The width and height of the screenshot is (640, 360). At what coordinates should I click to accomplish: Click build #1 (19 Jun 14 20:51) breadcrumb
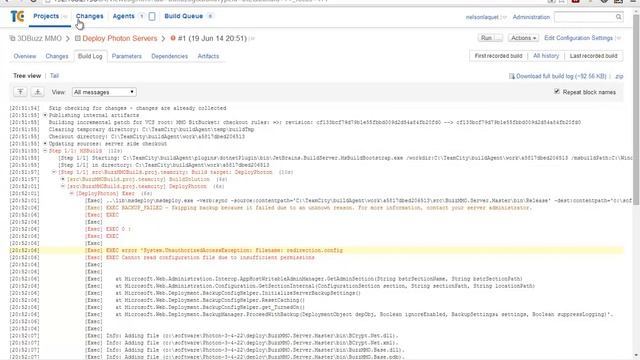212,38
